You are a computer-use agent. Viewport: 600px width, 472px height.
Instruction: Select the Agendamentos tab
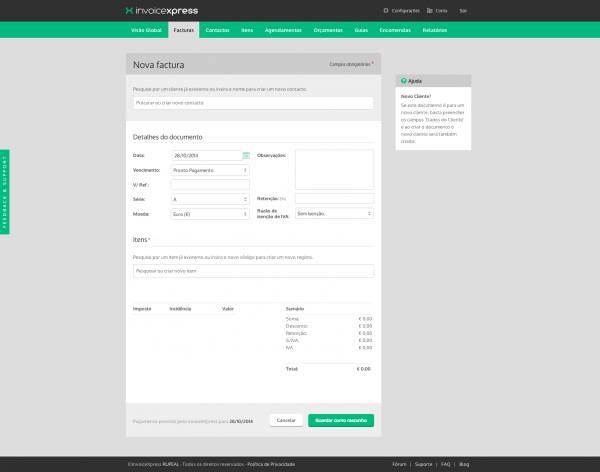(283, 30)
